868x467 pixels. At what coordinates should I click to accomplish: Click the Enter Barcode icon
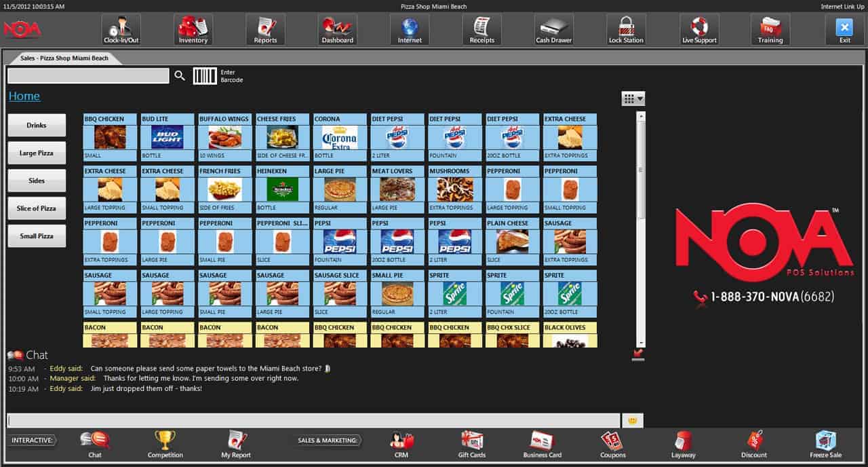click(205, 75)
